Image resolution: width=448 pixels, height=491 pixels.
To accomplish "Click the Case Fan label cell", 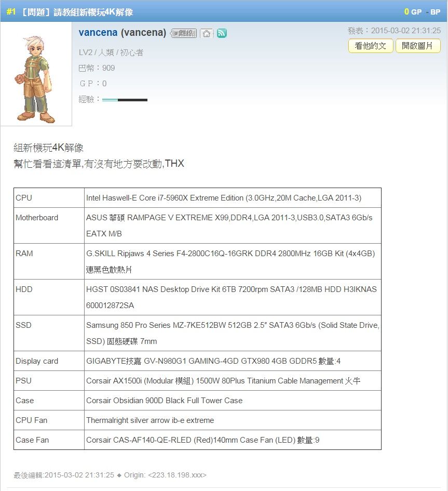I will click(49, 440).
